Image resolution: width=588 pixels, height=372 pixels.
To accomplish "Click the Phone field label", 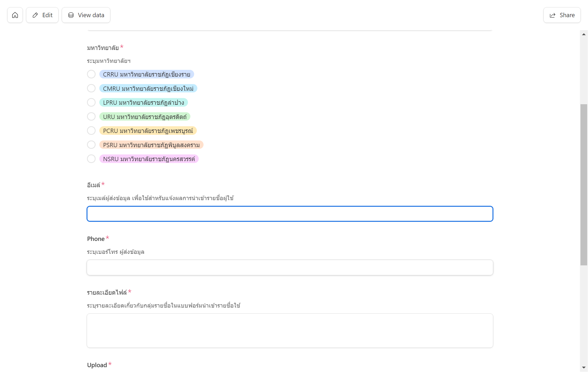I will coord(96,239).
